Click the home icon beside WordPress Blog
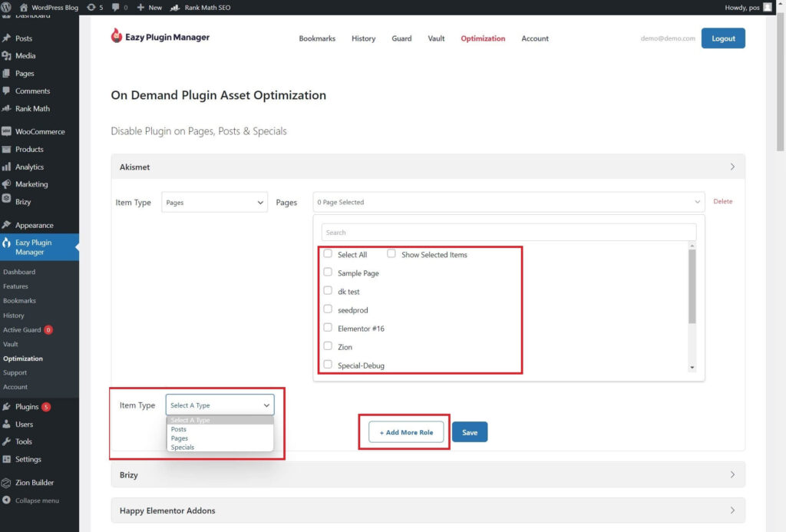The image size is (786, 532). (x=23, y=7)
